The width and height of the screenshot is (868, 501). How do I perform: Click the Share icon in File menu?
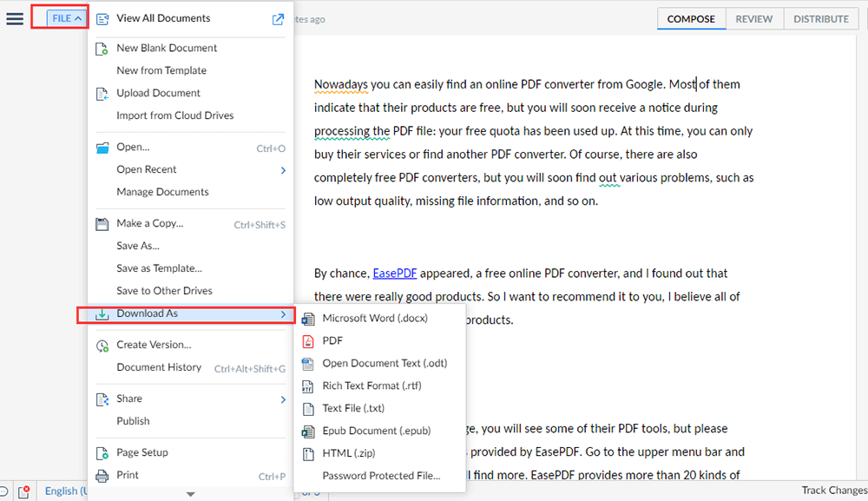pyautogui.click(x=102, y=399)
